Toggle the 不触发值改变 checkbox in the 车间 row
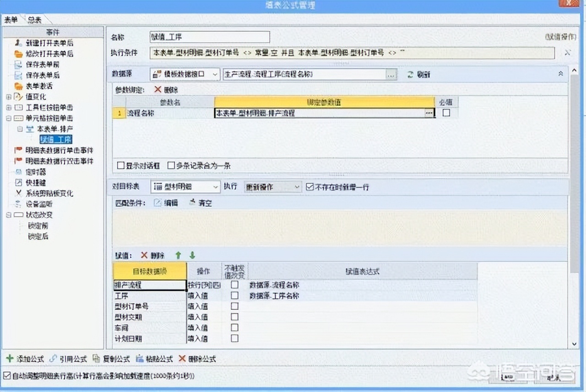586x392 pixels. pos(234,327)
